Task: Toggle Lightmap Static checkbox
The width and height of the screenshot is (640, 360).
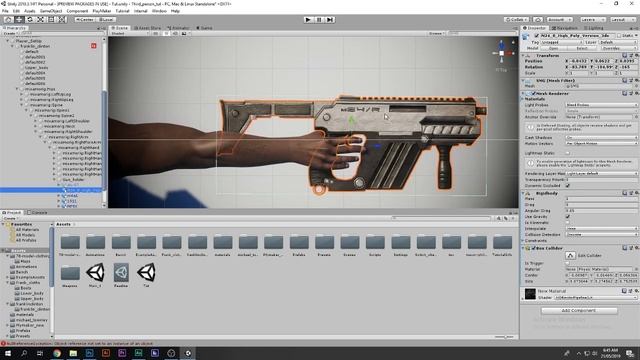Action: (568, 153)
